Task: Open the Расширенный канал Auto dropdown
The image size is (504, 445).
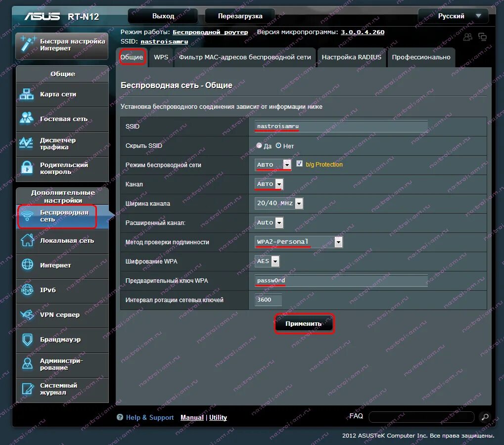Action: [269, 222]
